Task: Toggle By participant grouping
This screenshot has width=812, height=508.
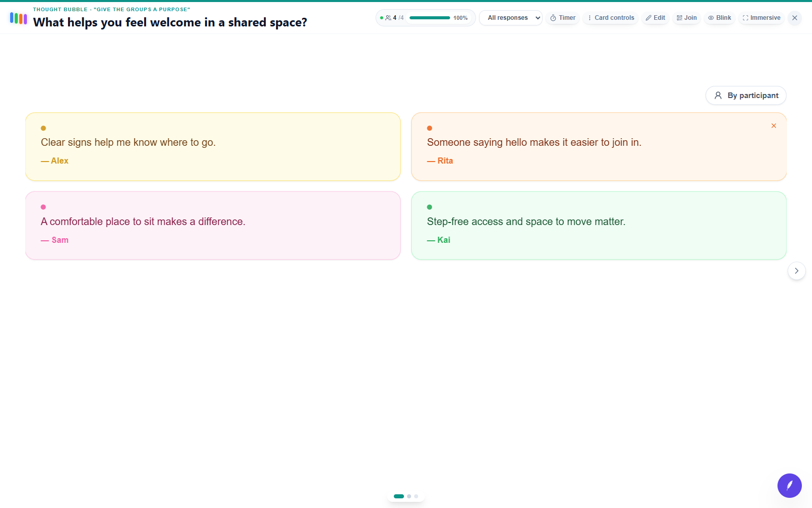Action: [x=746, y=96]
